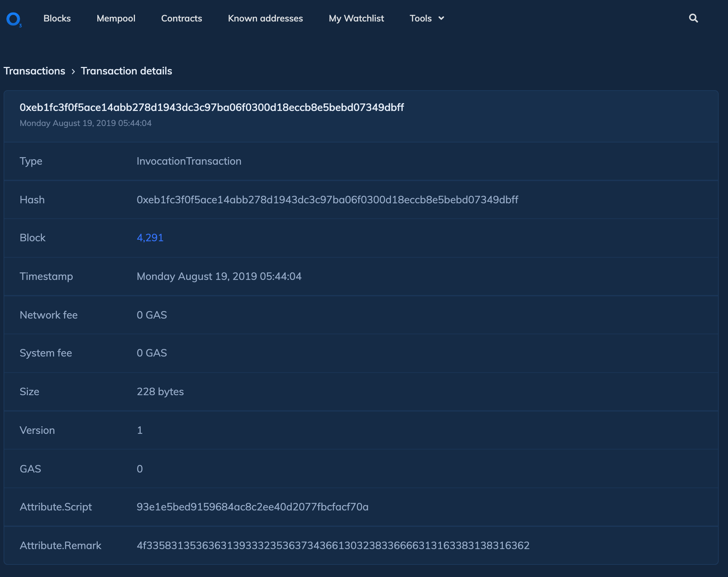Open the Tools menu
This screenshot has height=577, width=728.
click(421, 18)
